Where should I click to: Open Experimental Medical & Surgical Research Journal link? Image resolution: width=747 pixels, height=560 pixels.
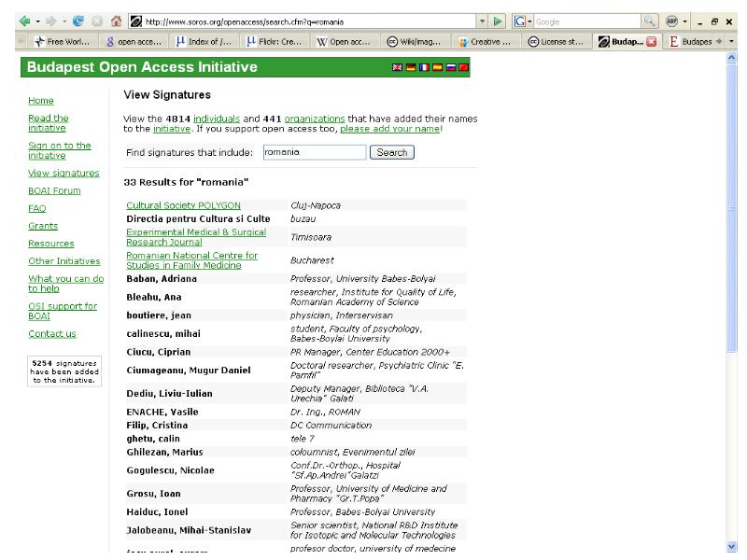pyautogui.click(x=196, y=237)
